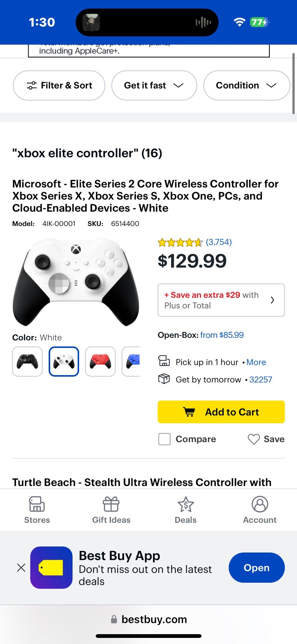Select the red controller color swatch
This screenshot has width=297, height=644.
[x=101, y=362]
